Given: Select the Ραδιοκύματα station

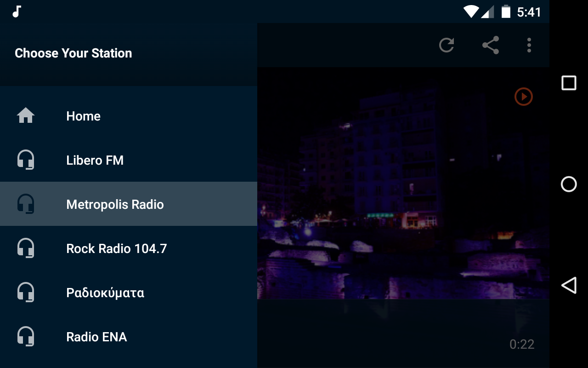Looking at the screenshot, I should tap(129, 293).
